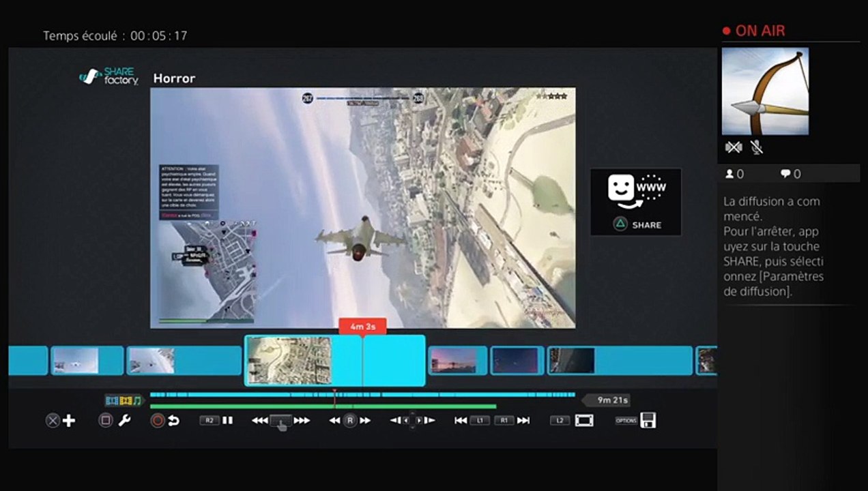The width and height of the screenshot is (868, 491).
Task: Select the second sky clip before highlighted clip
Action: (x=184, y=361)
